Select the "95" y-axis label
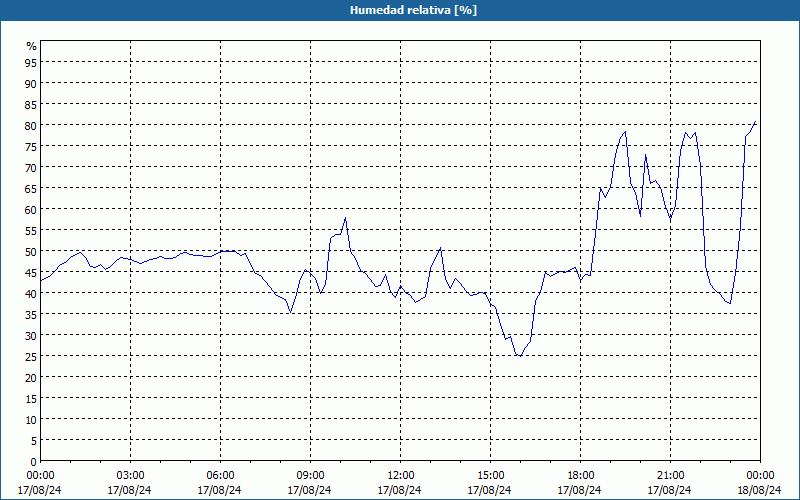 tap(31, 62)
